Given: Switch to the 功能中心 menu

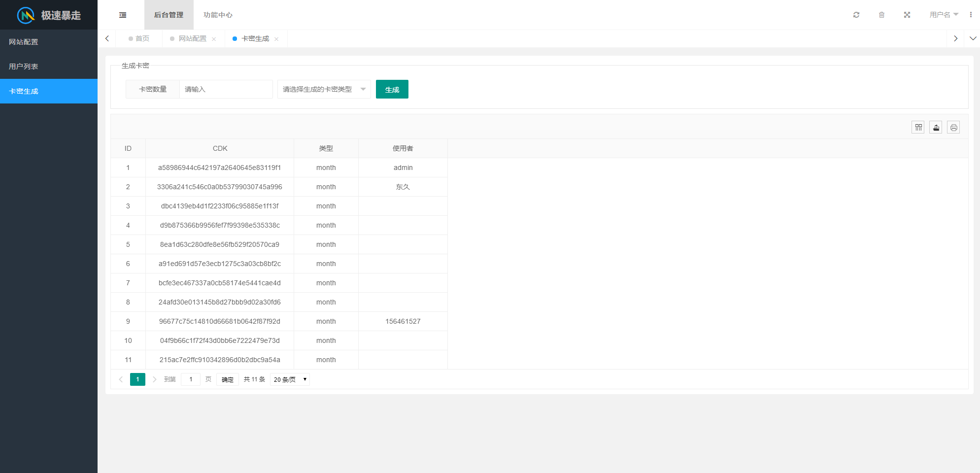Looking at the screenshot, I should tap(218, 15).
